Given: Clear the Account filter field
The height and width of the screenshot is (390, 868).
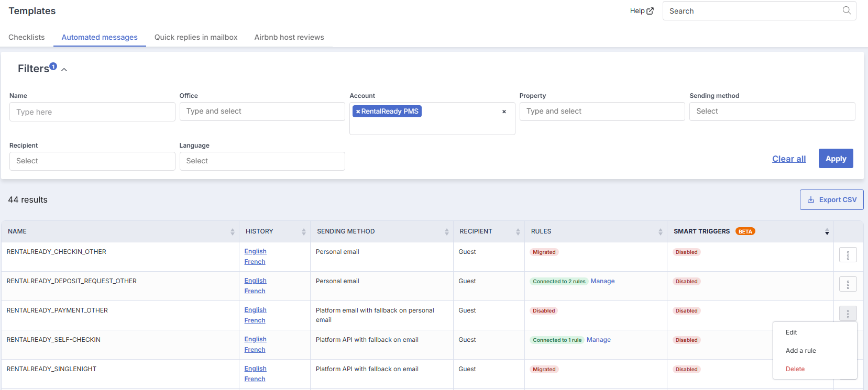Looking at the screenshot, I should pyautogui.click(x=504, y=112).
